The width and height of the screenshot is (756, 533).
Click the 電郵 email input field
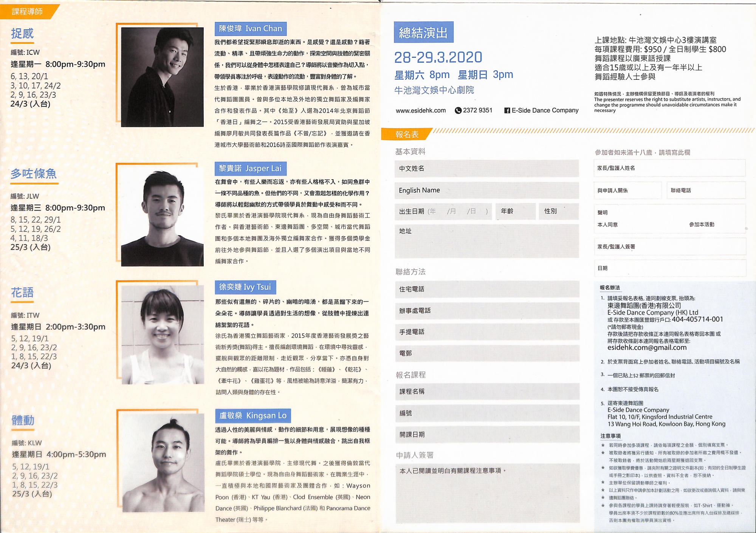[486, 353]
